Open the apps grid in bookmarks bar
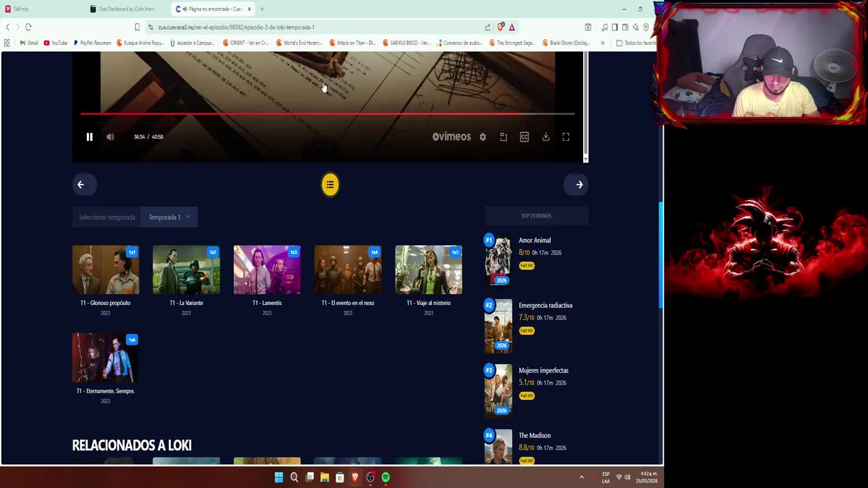The image size is (868, 488). click(x=7, y=43)
